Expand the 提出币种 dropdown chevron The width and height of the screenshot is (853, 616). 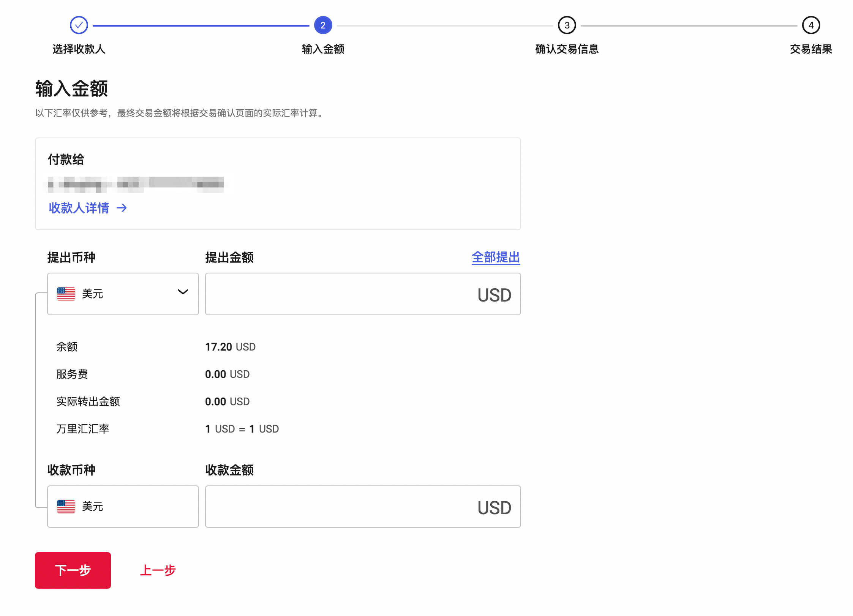coord(183,292)
